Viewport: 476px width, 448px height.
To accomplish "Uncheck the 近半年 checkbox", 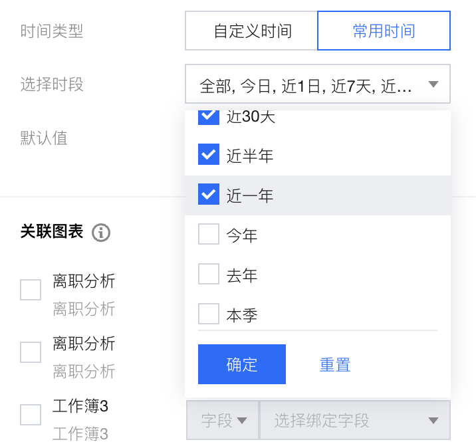I will [209, 156].
